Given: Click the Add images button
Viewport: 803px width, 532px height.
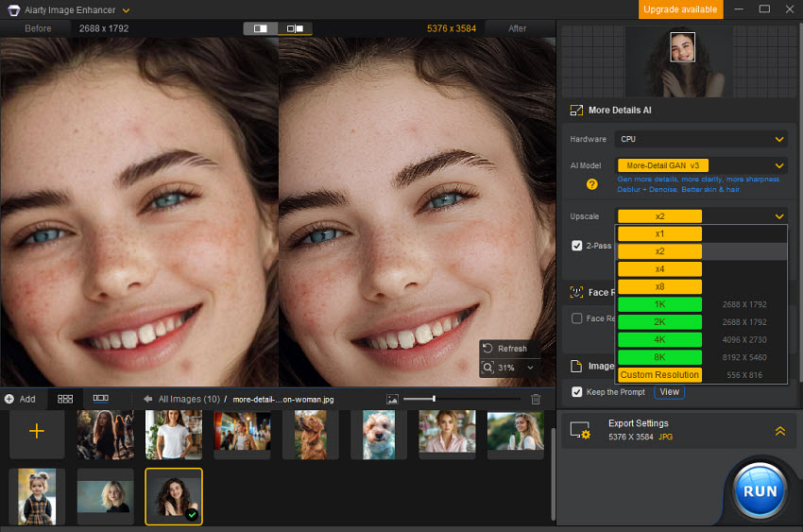Looking at the screenshot, I should point(21,399).
